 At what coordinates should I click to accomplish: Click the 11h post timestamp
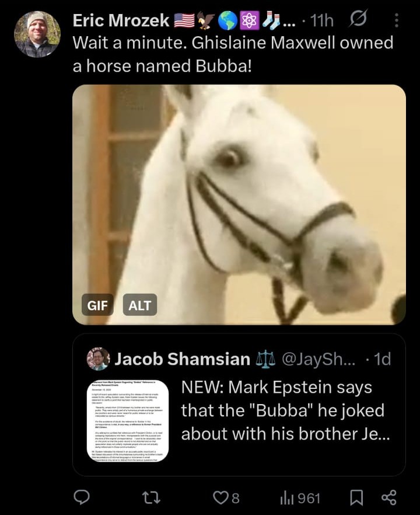(x=322, y=20)
